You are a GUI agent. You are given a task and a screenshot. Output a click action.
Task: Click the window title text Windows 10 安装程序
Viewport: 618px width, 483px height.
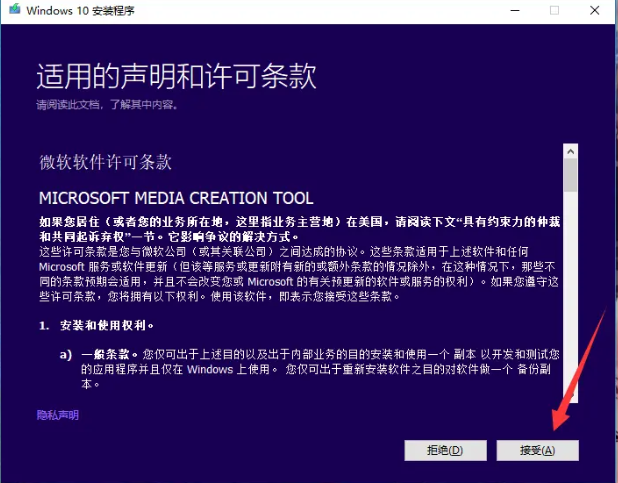click(80, 10)
